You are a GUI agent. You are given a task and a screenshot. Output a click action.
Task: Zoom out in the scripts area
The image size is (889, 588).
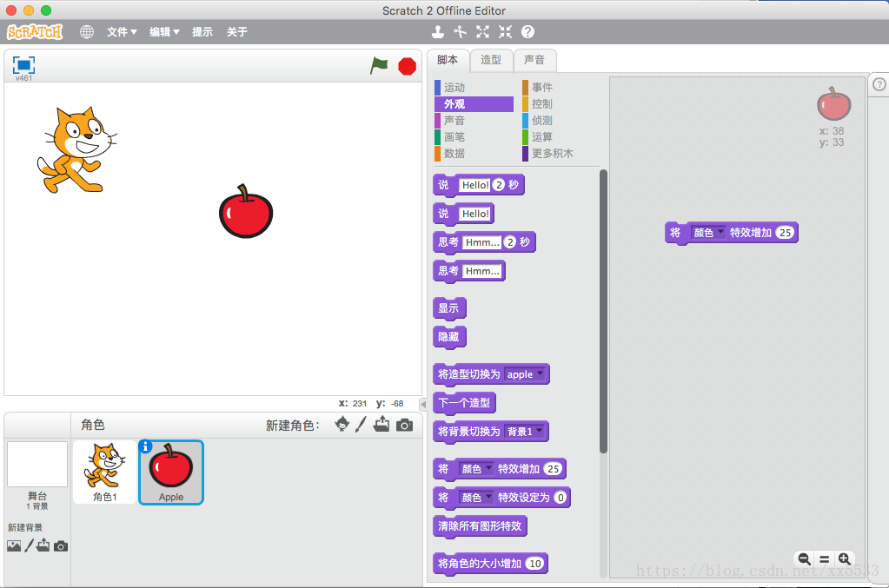click(x=804, y=559)
